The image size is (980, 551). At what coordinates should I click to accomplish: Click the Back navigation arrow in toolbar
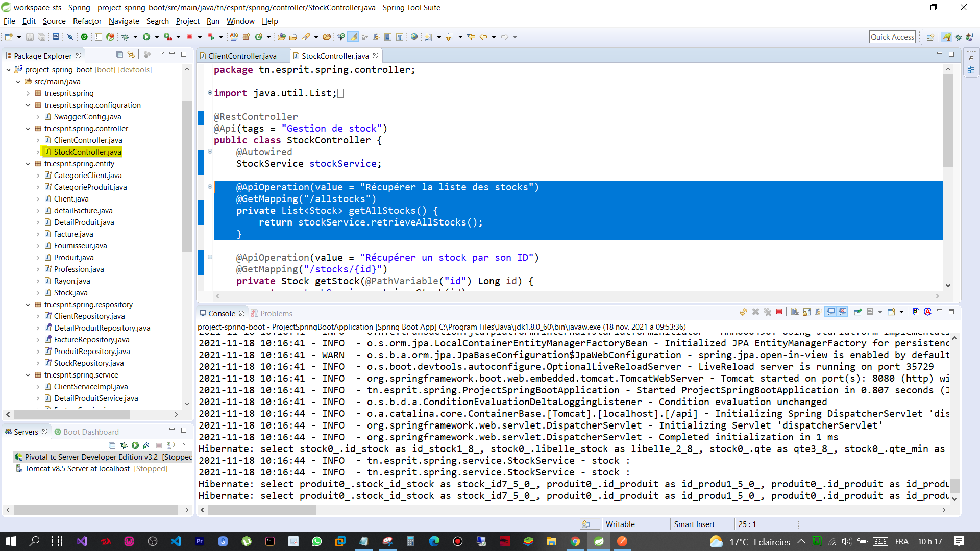tap(483, 37)
